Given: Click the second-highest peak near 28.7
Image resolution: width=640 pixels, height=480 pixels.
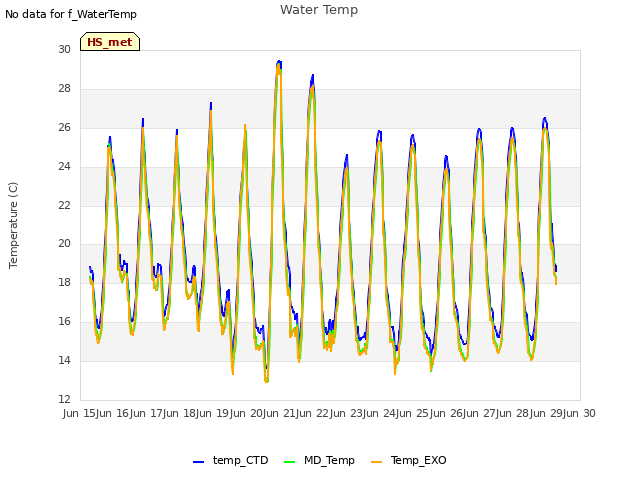Looking at the screenshot, I should coord(313,77).
